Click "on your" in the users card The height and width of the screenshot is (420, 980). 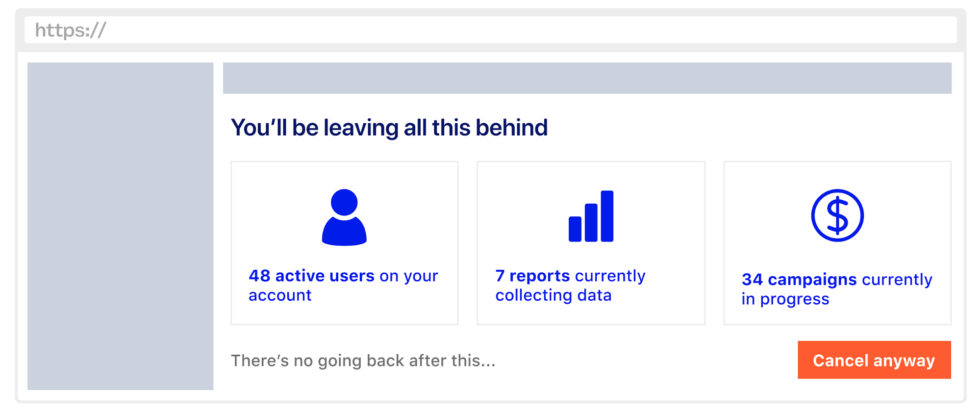[x=408, y=276]
